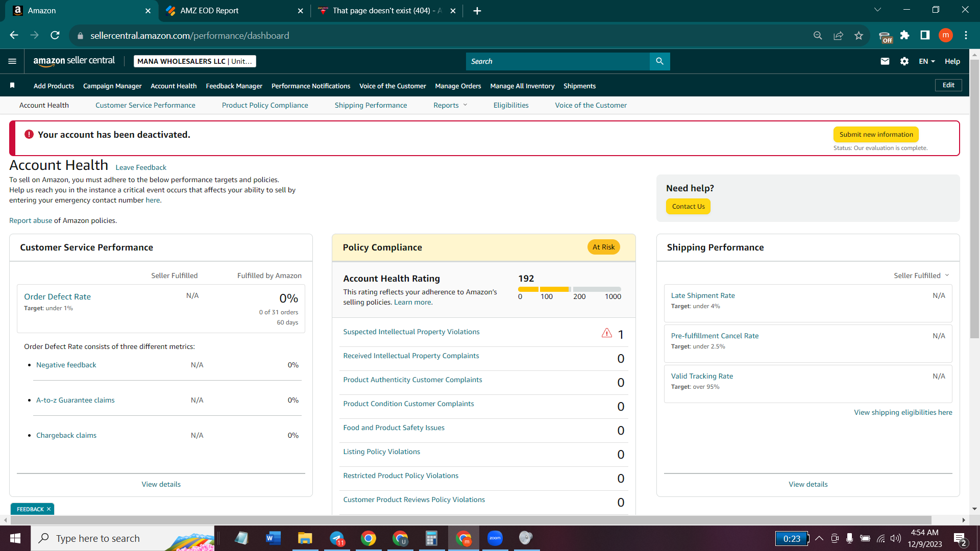Open the Chrome three-dot menu
Screen dimensions: 980x551
click(x=966, y=35)
